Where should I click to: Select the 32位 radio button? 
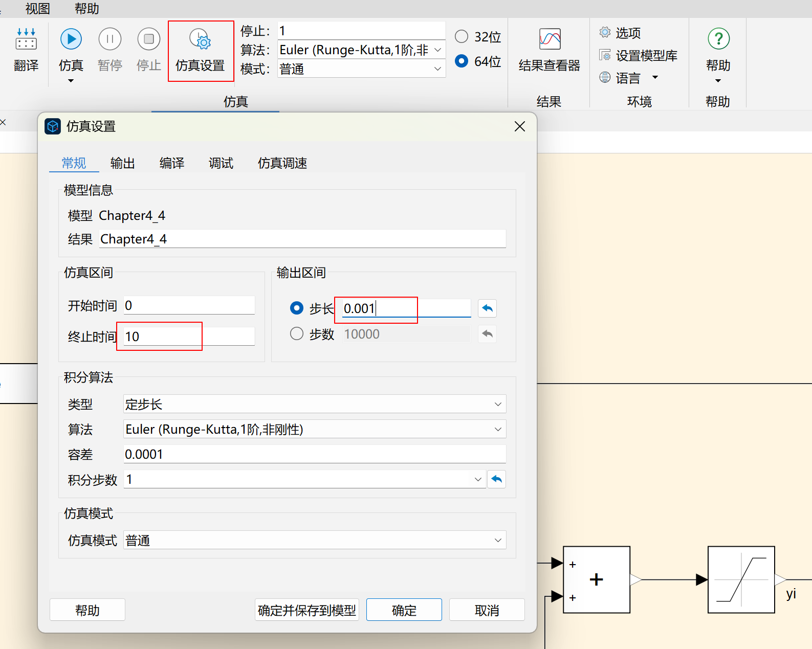coord(462,37)
